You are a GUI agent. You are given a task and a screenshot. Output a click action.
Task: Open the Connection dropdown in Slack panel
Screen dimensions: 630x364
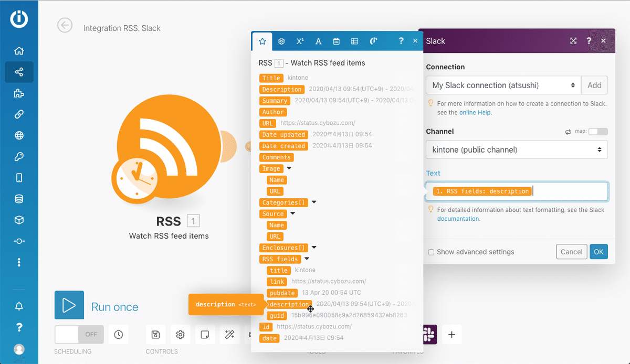click(x=503, y=85)
